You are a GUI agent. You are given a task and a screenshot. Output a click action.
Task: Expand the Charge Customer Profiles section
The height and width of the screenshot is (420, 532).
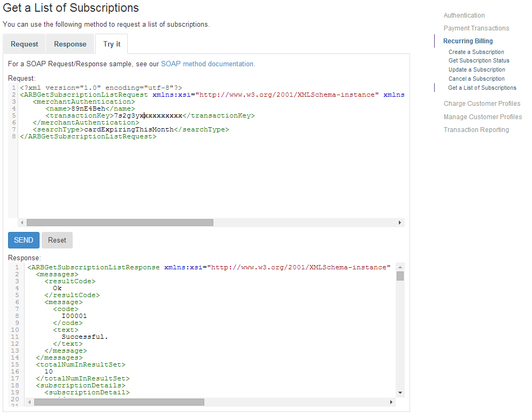482,104
